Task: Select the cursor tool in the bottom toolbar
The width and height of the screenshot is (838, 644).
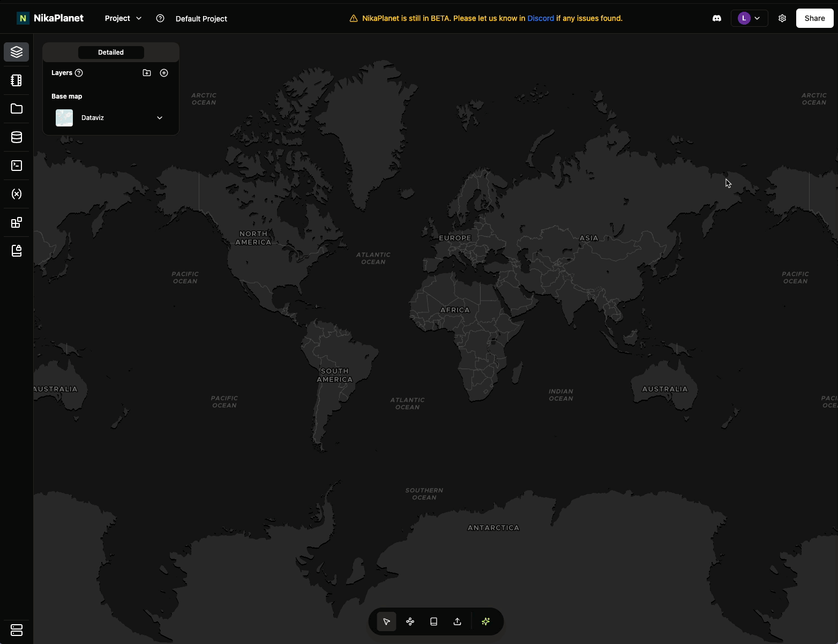Action: [387, 621]
